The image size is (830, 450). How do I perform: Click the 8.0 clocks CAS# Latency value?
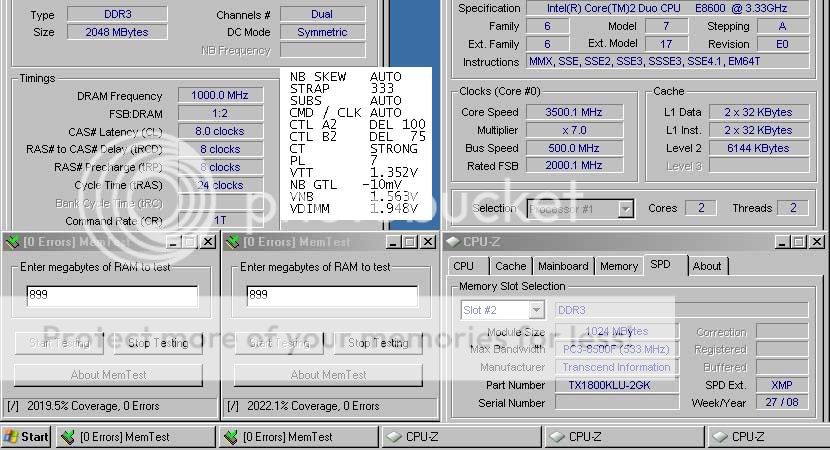click(220, 131)
